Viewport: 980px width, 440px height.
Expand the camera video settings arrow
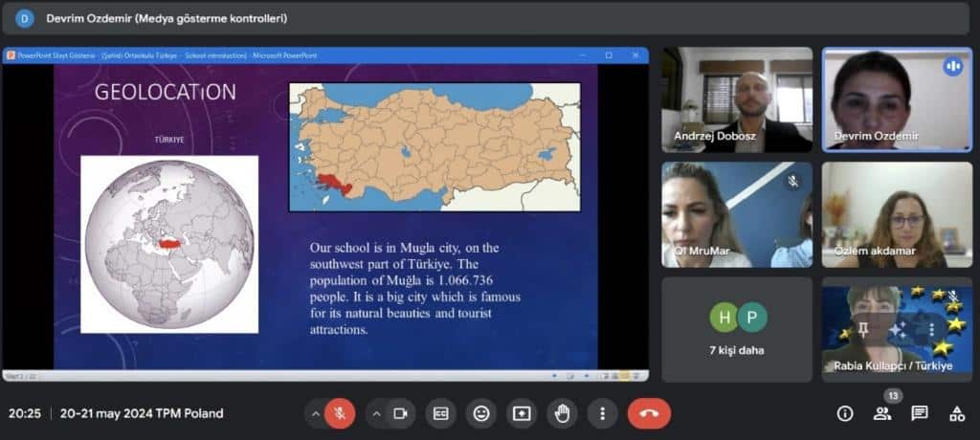(376, 413)
